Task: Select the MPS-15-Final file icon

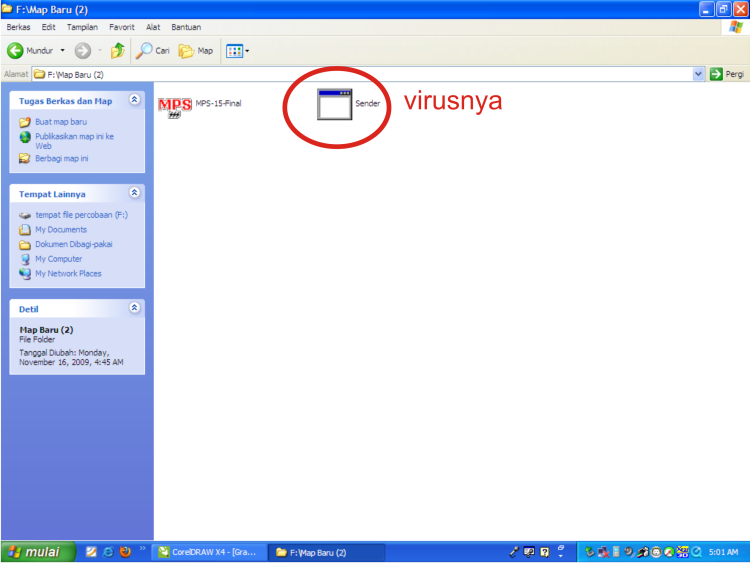Action: tap(175, 107)
